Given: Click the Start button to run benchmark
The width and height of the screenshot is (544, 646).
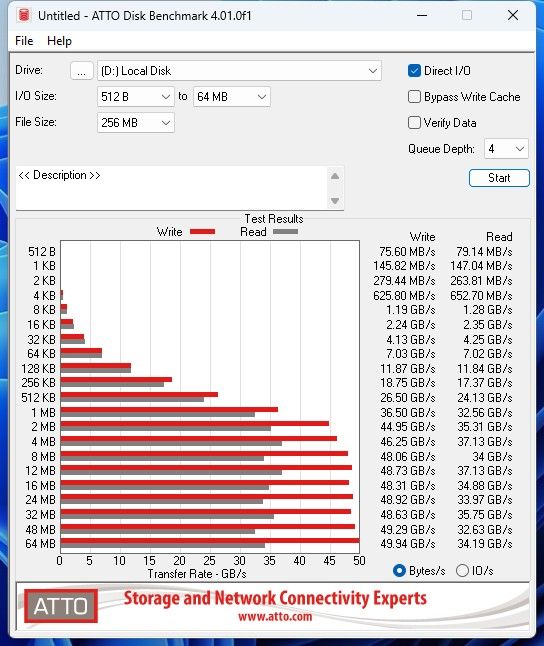Looking at the screenshot, I should pyautogui.click(x=499, y=178).
